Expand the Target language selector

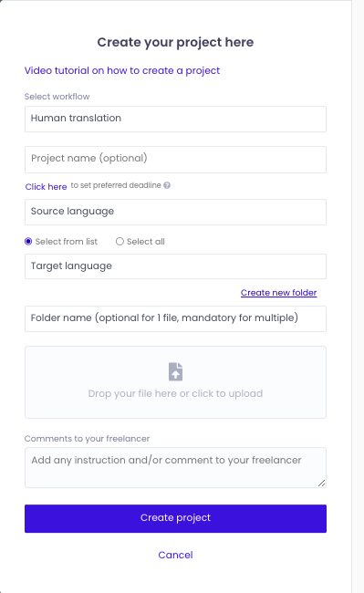tap(175, 266)
